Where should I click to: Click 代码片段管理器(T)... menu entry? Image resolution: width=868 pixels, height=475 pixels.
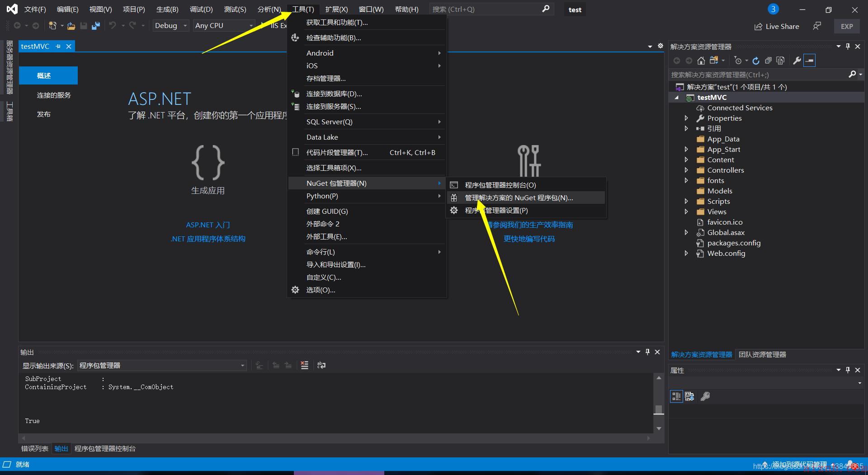tap(367, 152)
